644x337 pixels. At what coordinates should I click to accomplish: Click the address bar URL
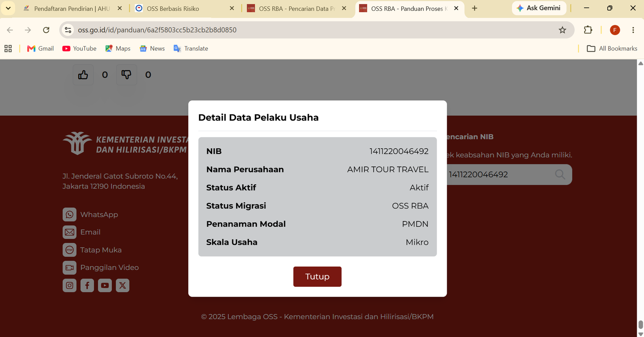pos(157,30)
